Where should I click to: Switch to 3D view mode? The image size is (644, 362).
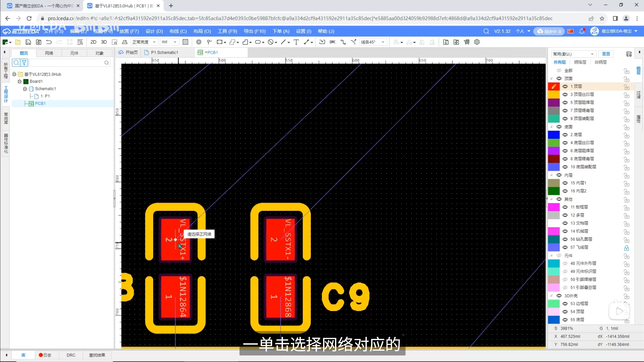(x=104, y=42)
